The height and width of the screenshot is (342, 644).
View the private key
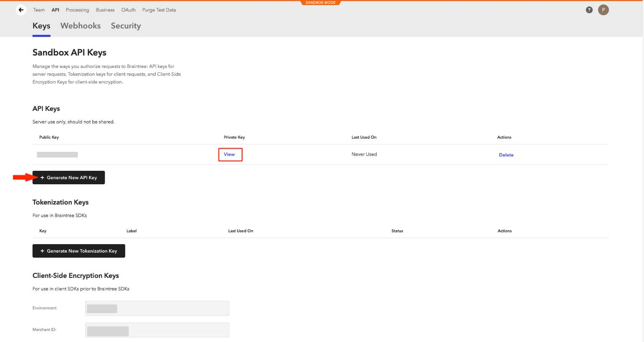click(x=229, y=154)
